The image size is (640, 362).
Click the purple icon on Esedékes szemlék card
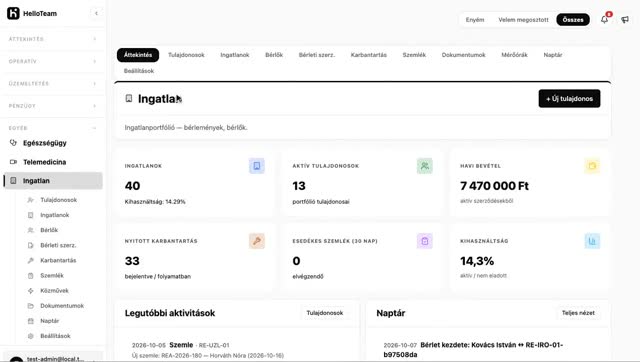424,241
